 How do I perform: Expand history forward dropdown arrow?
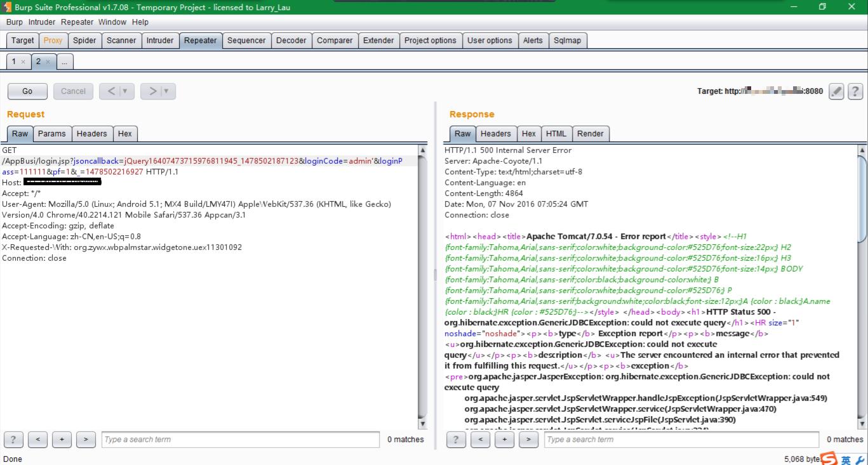[166, 91]
